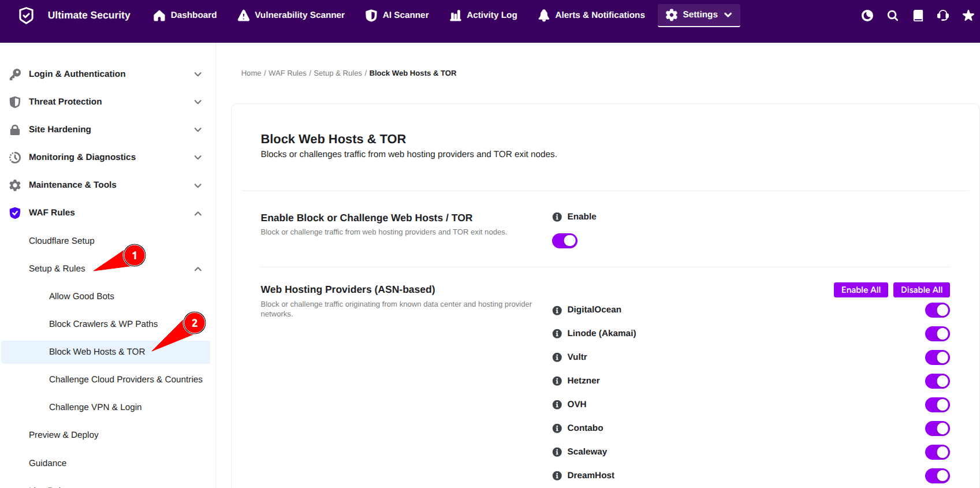Expand Monitoring & Diagnostics chevron
This screenshot has height=488, width=980.
coord(198,158)
